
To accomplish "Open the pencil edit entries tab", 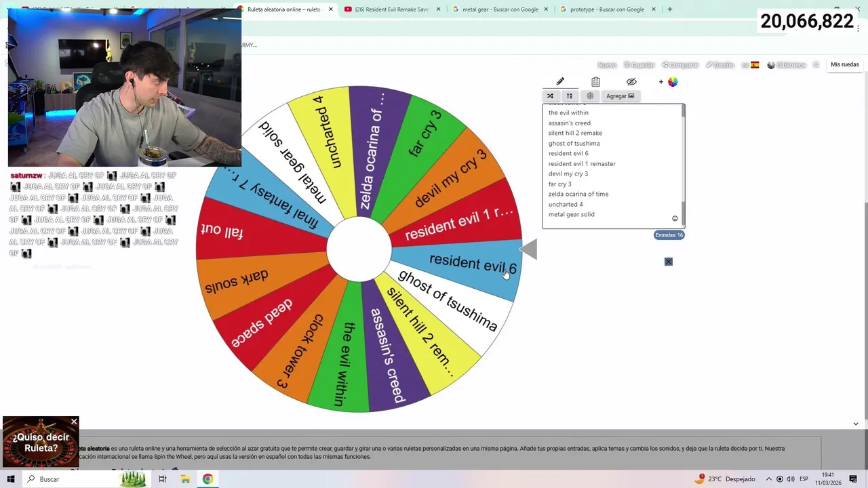I will click(560, 81).
